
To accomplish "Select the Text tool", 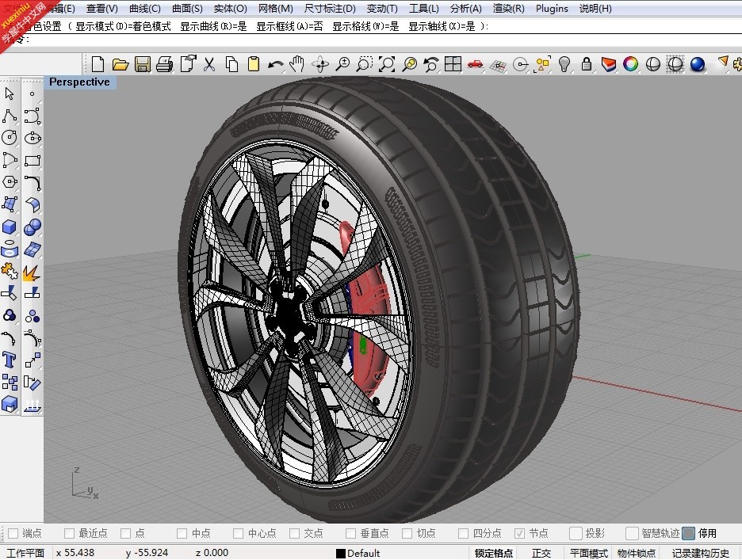I will [x=10, y=360].
